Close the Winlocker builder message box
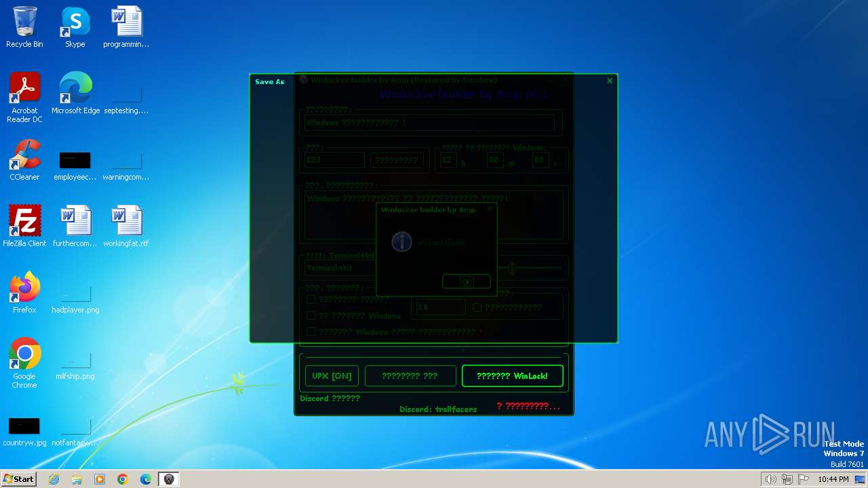The width and height of the screenshot is (868, 488). tap(490, 209)
